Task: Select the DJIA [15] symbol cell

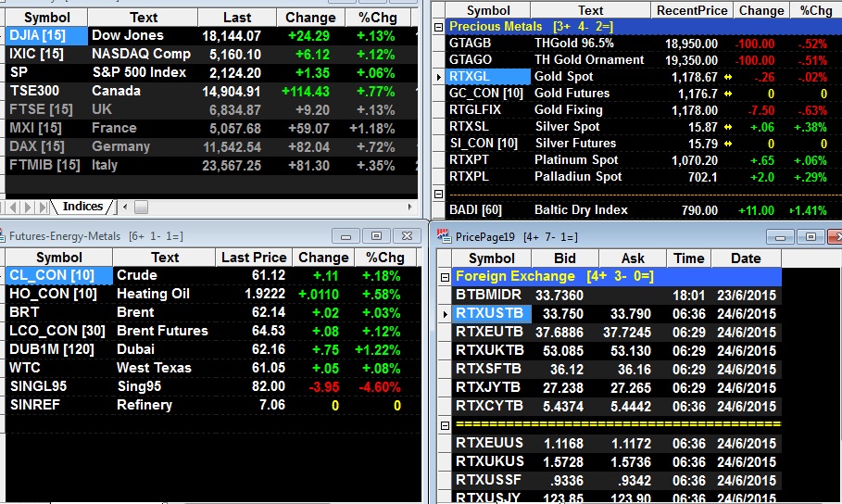Action: [46, 36]
